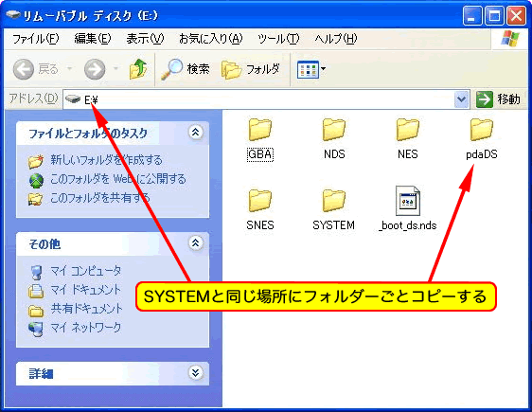Click the Up folder toolbar icon

(x=138, y=69)
